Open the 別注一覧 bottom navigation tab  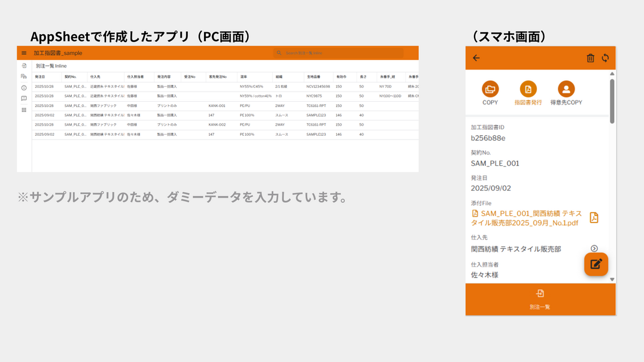[540, 299]
